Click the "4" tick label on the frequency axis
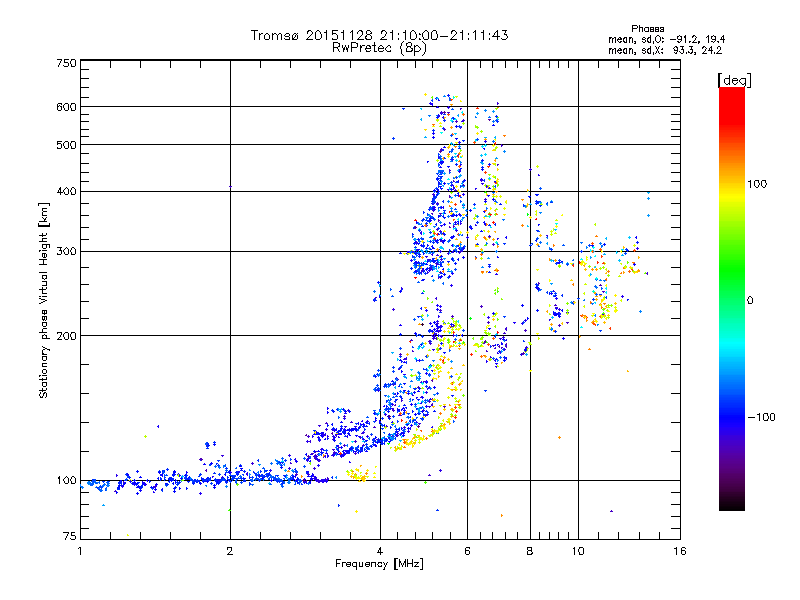Viewport: 800px width, 600px height. tap(380, 551)
